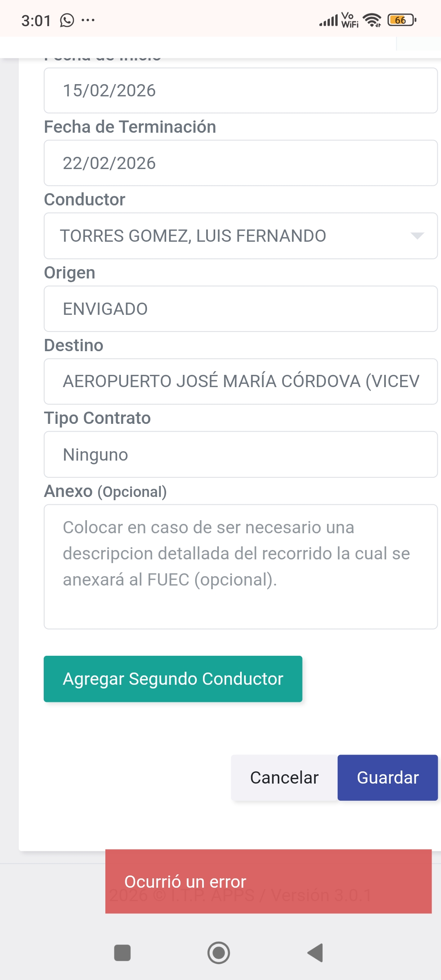Open recent apps with square icon
Viewport: 441px width, 980px height.
point(122,953)
